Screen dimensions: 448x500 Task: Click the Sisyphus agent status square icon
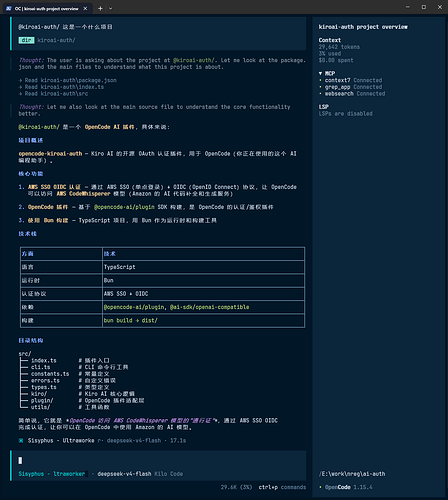tap(21, 441)
